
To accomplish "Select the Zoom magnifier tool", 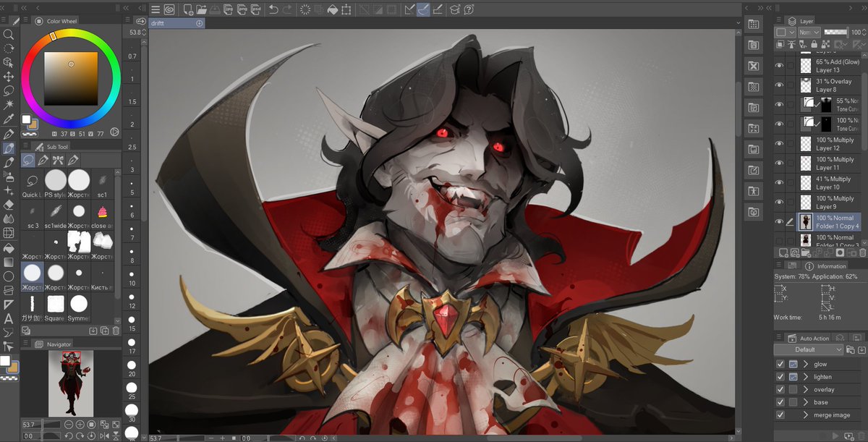I will pyautogui.click(x=9, y=34).
